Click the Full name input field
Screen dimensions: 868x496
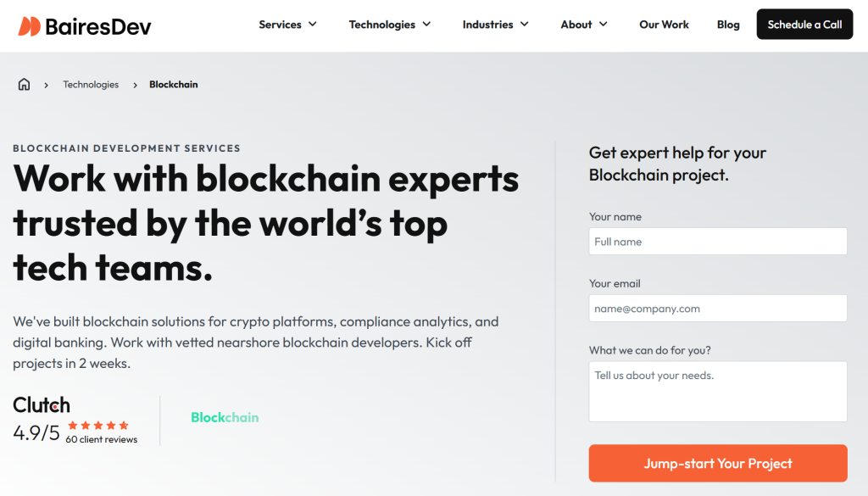[x=717, y=241]
